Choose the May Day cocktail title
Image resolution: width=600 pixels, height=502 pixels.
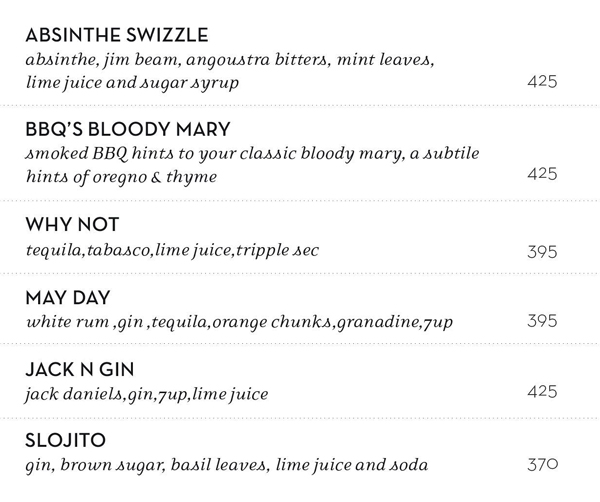(67, 298)
